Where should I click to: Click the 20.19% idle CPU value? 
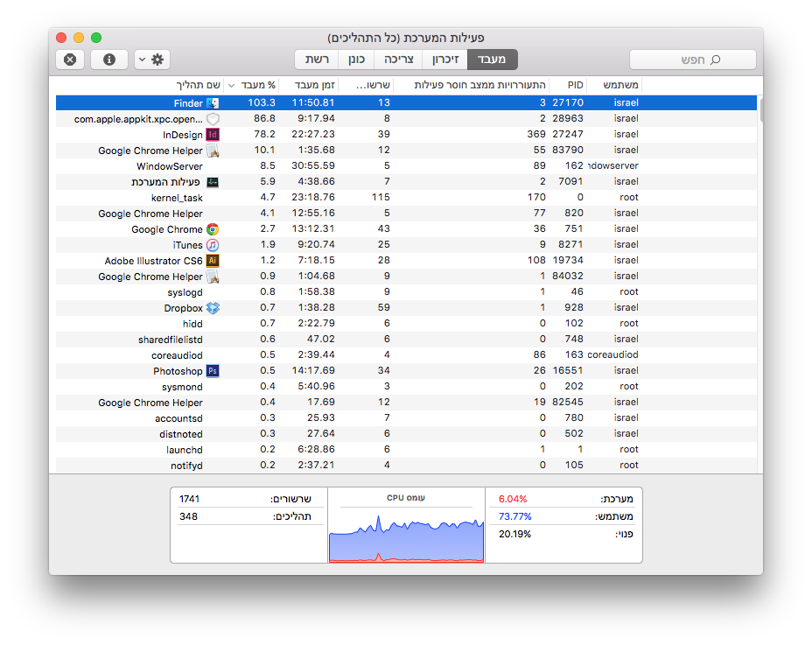pos(514,534)
